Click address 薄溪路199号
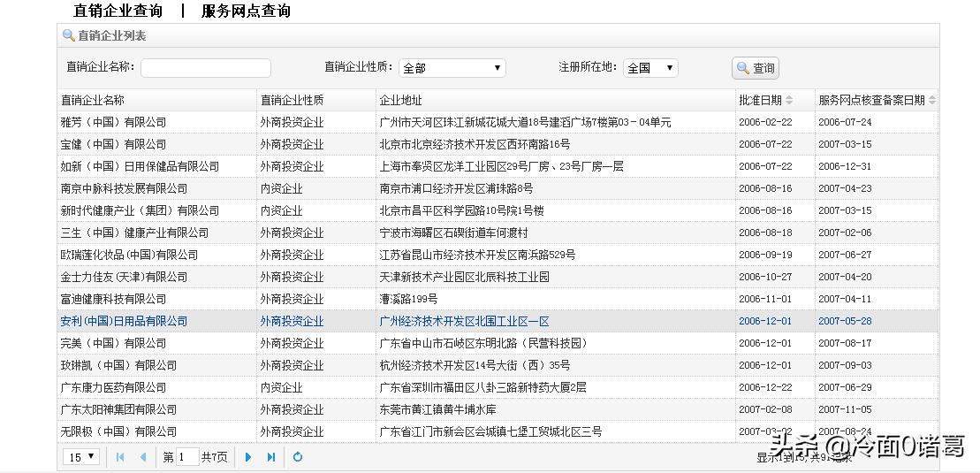Viewport: 980px width, 473px height. (x=408, y=299)
